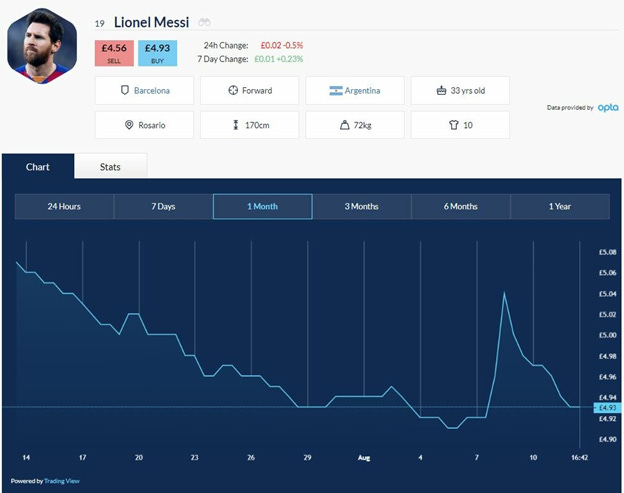Click the 16:42 time axis label

pyautogui.click(x=579, y=458)
